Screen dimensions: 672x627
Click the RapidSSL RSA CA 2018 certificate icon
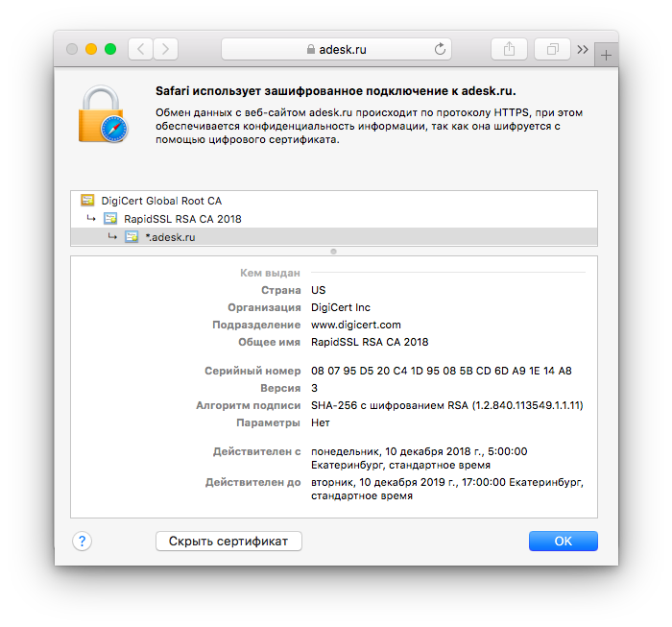coord(110,219)
